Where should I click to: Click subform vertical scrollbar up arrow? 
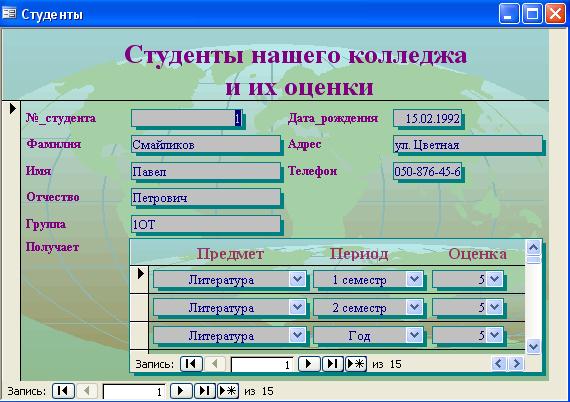tap(533, 248)
